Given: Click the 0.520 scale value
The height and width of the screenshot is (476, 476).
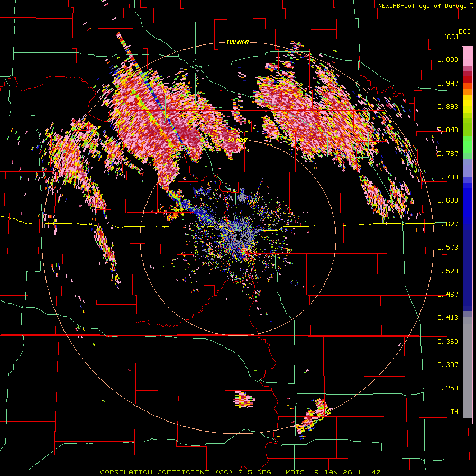Looking at the screenshot, I should 448,271.
